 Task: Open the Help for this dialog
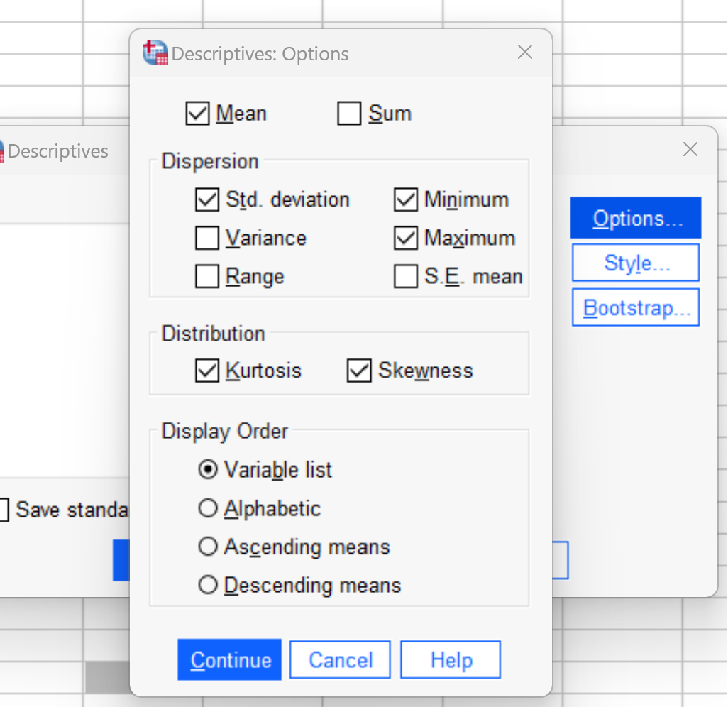point(450,659)
